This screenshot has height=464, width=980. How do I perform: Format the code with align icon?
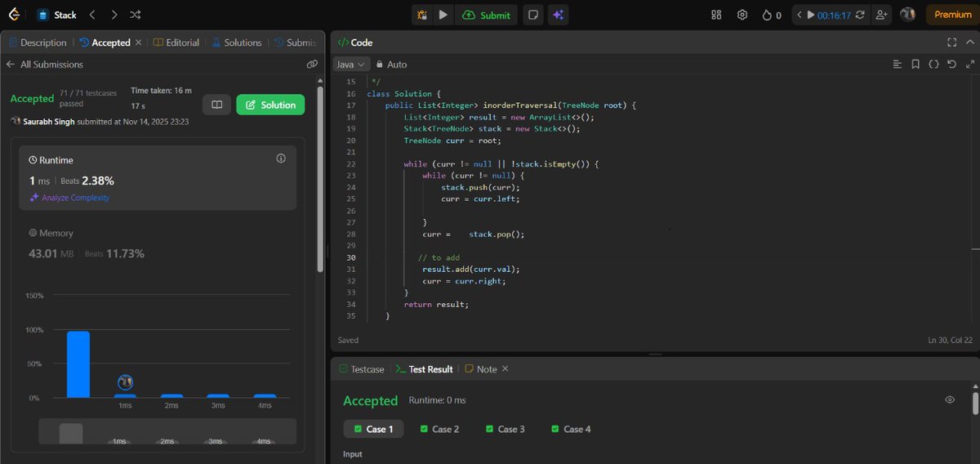[898, 64]
